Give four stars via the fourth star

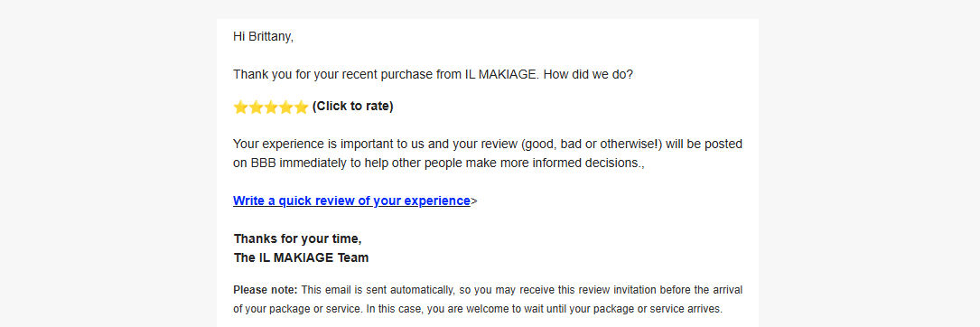(285, 107)
